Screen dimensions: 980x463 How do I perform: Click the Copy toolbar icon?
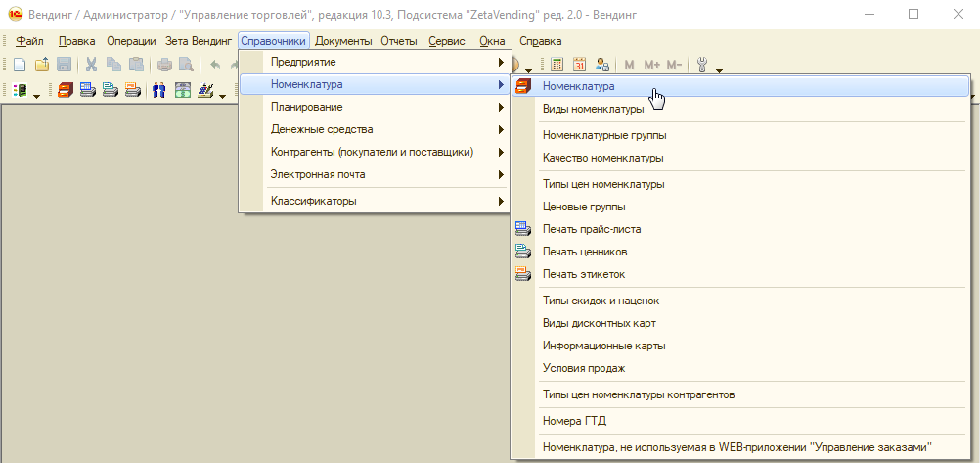click(x=113, y=65)
